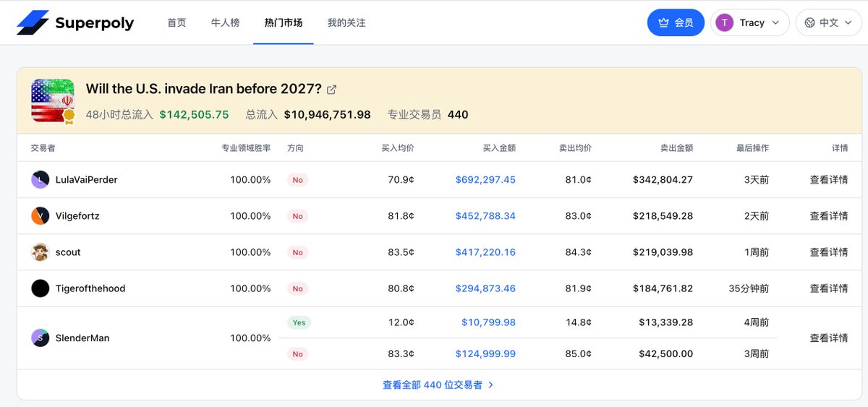Viewport: 868px width, 407px height.
Task: Click buy amount $124,999.99
Action: click(x=485, y=354)
